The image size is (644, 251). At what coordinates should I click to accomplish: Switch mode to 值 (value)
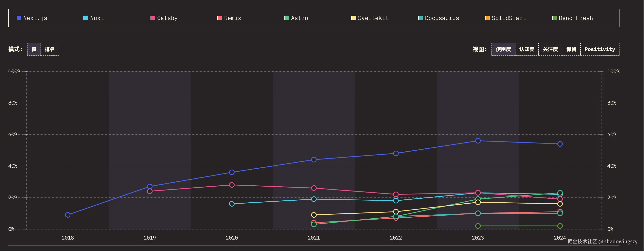pyautogui.click(x=34, y=49)
